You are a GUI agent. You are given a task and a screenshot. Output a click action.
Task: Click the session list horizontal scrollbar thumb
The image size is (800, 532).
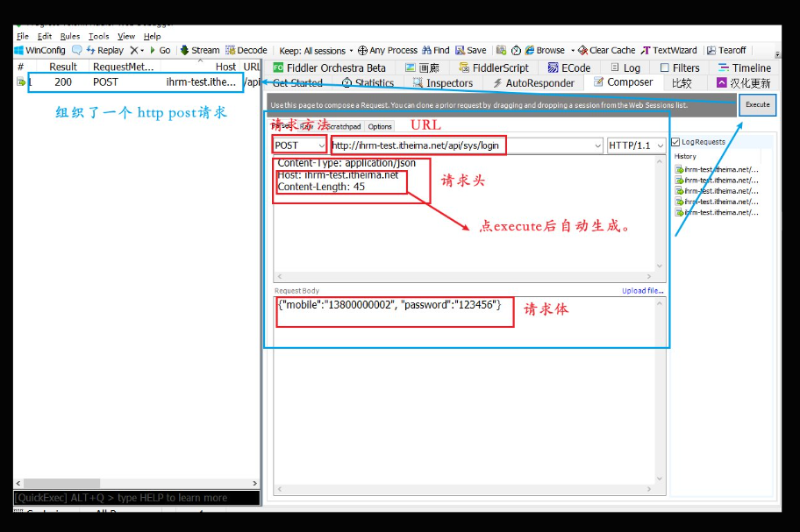point(61,483)
